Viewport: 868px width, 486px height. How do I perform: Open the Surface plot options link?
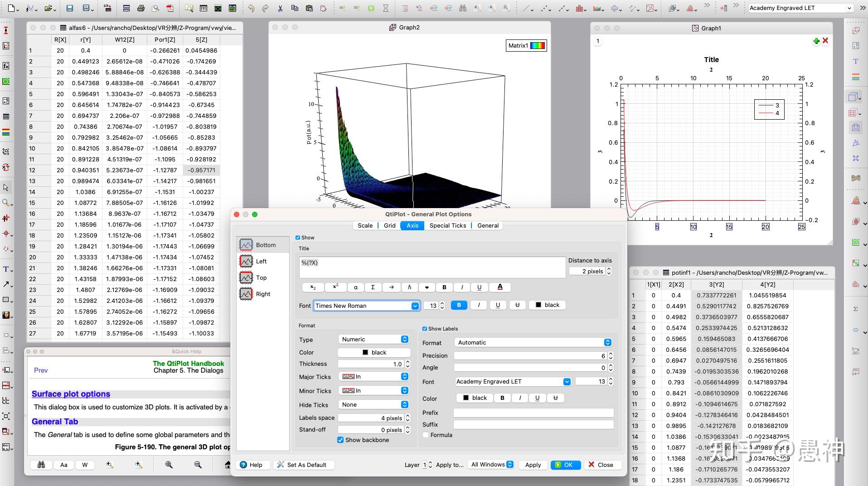pyautogui.click(x=71, y=394)
